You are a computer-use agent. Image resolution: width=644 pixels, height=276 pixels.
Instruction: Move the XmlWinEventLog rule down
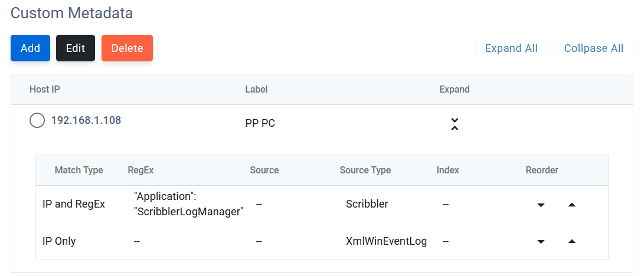[541, 242]
